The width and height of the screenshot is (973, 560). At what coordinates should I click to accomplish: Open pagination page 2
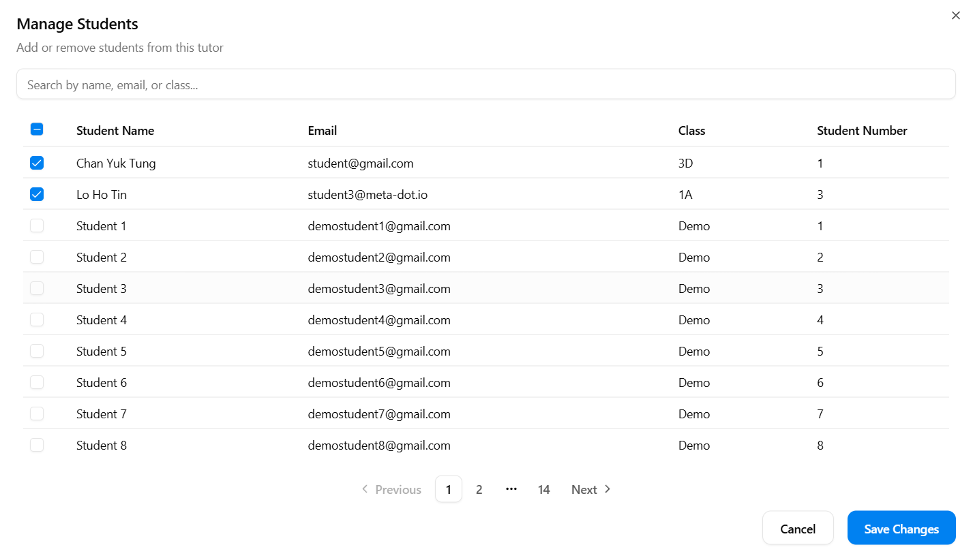tap(479, 489)
